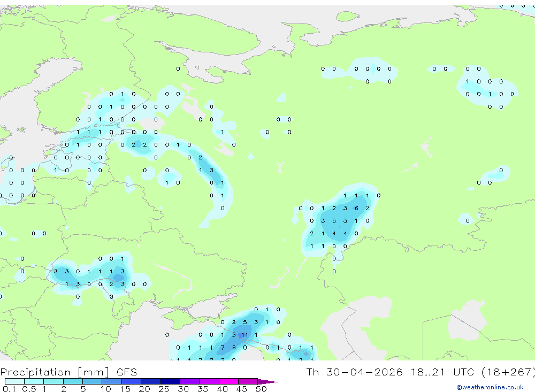Select the 5 to 10 mm legend swatch

[x=93, y=381]
